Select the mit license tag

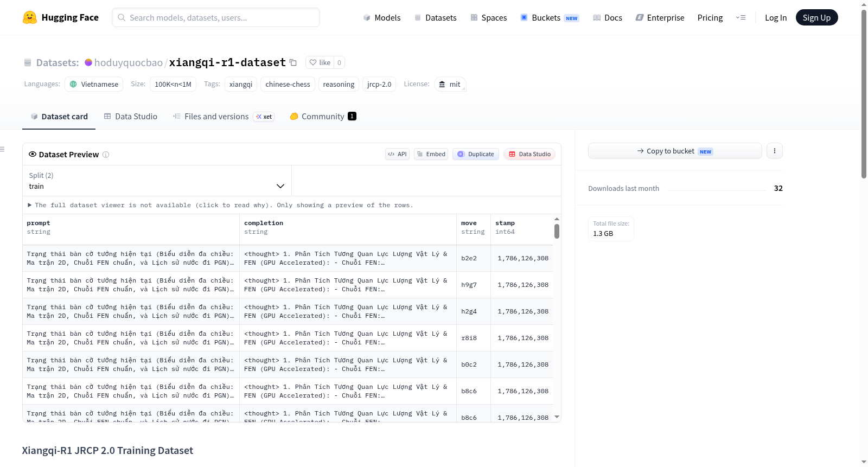point(450,84)
